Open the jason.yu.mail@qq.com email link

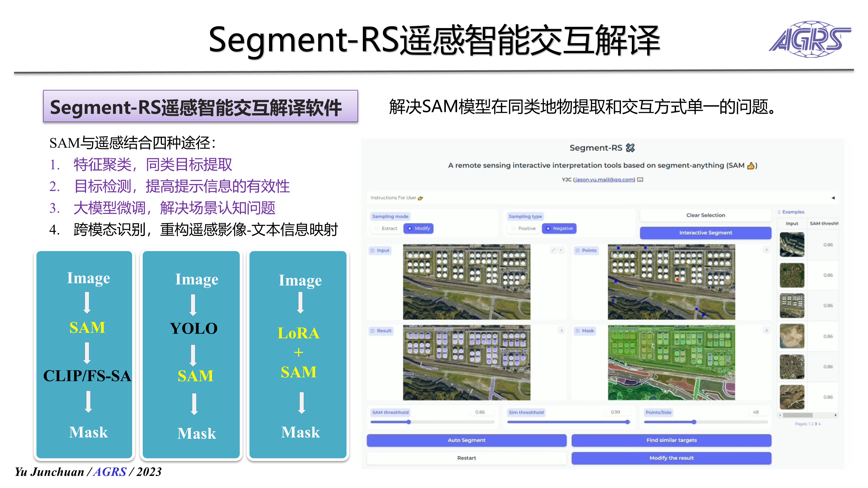click(604, 179)
